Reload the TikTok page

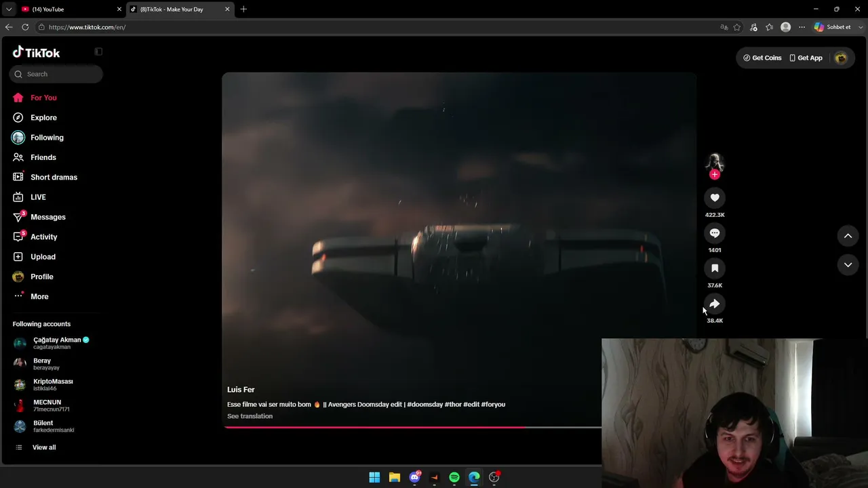25,27
